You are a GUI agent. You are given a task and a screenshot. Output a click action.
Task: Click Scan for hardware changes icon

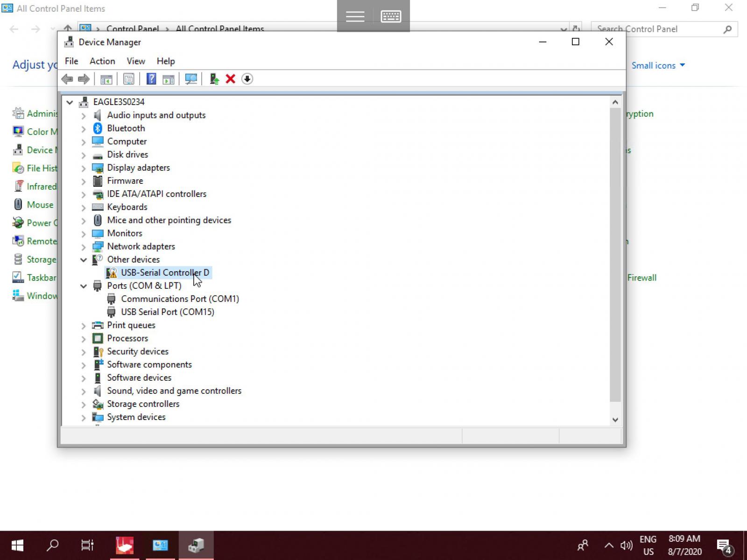[x=190, y=79]
